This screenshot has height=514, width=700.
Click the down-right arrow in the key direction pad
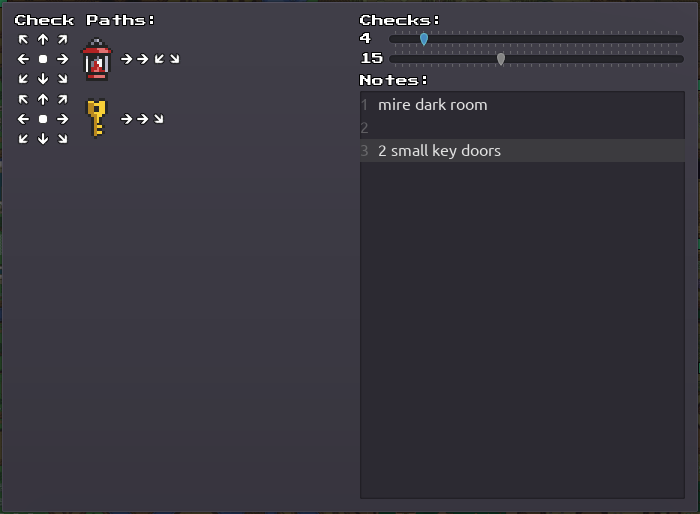63,138
